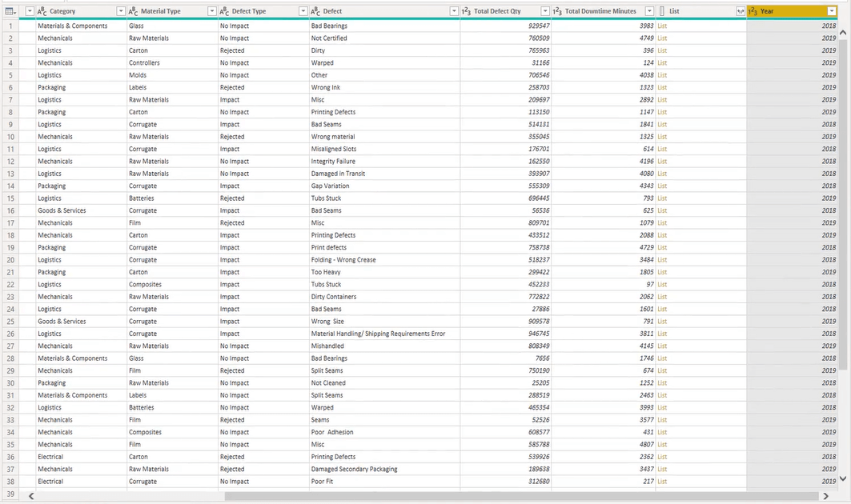Click the 123 type icon for Total Defect Qty

[466, 11]
